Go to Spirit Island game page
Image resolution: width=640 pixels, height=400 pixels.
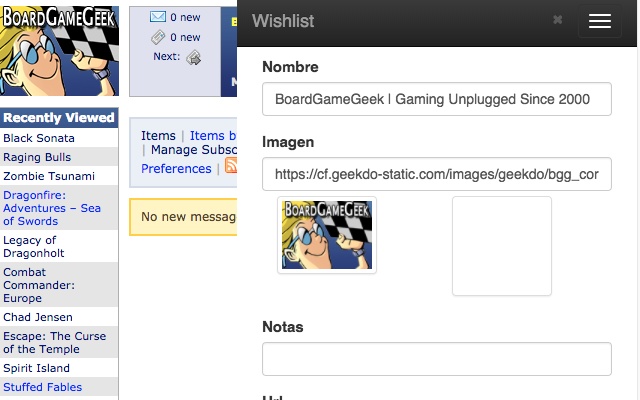36,368
